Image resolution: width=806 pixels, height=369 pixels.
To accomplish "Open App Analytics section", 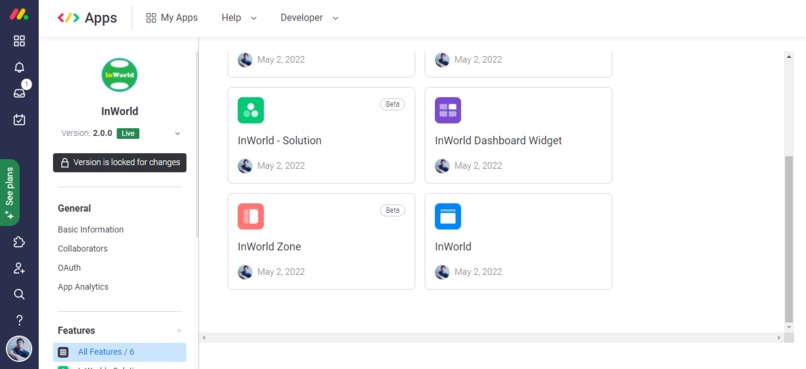I will (83, 287).
